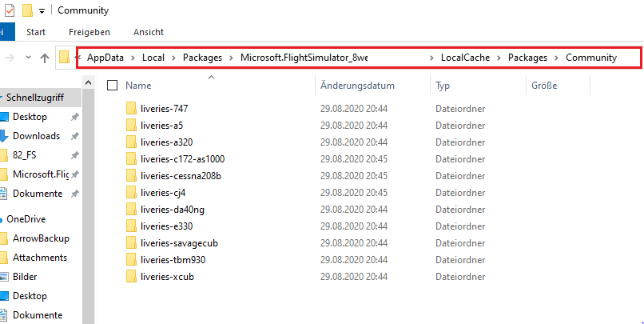Toggle the select all items checkbox
Screen dimensions: 644x324
click(x=112, y=86)
